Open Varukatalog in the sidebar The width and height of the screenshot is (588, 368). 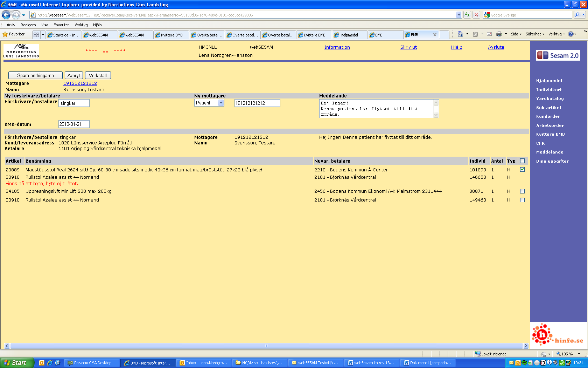click(550, 98)
